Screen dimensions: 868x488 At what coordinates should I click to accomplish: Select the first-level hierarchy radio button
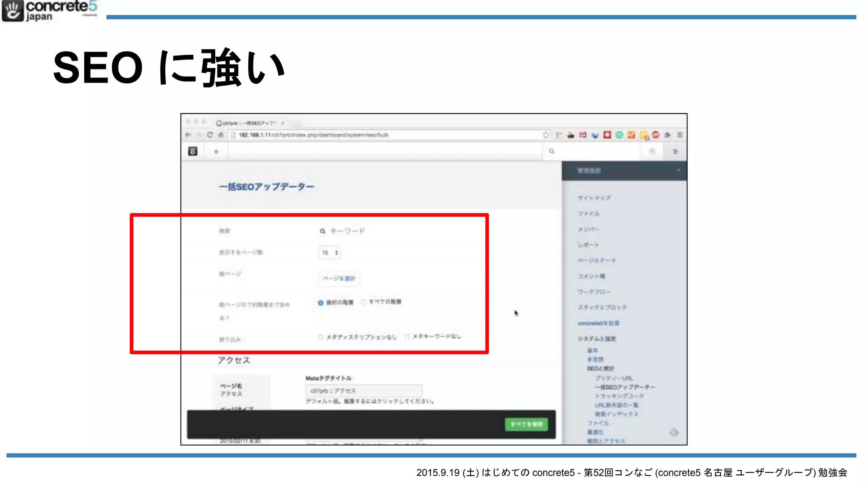coord(320,302)
